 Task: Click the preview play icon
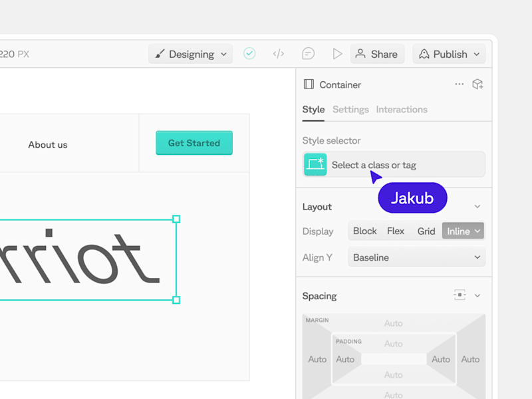(x=337, y=54)
